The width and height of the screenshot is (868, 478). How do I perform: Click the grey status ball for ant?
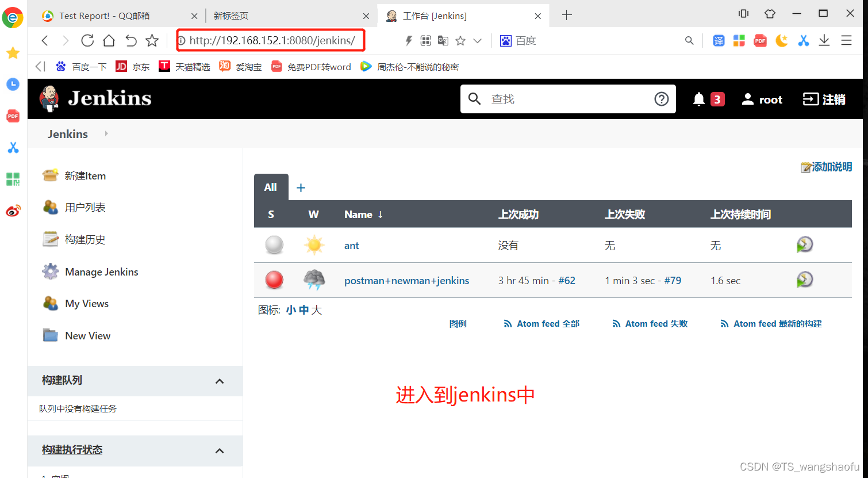[274, 245]
